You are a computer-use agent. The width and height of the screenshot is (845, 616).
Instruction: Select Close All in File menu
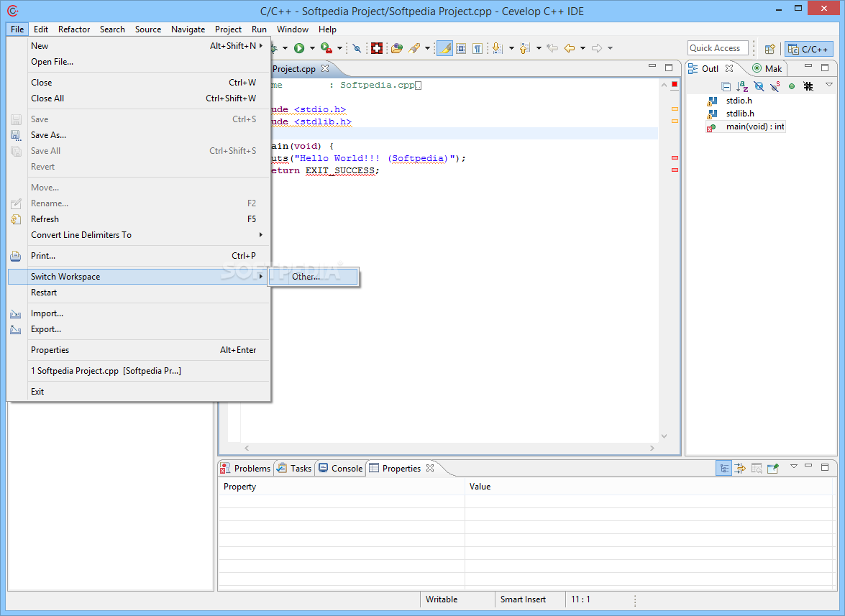coord(139,98)
